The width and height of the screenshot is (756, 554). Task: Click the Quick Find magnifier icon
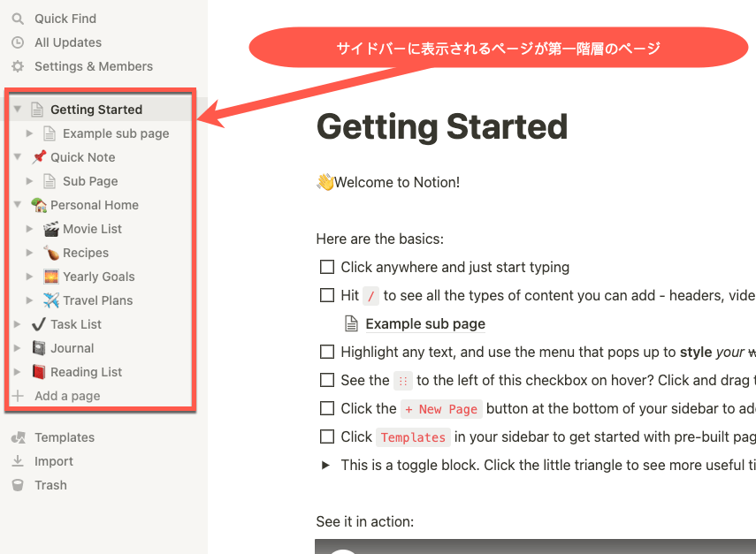(18, 19)
